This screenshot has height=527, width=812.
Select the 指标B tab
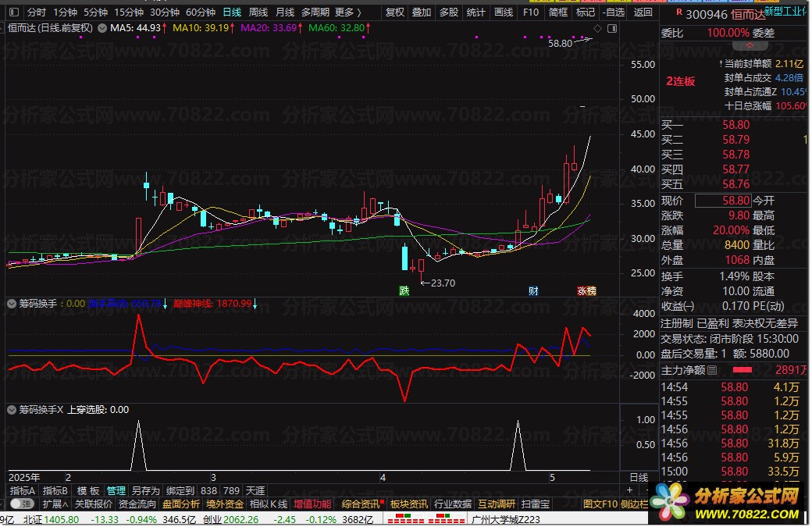55,491
